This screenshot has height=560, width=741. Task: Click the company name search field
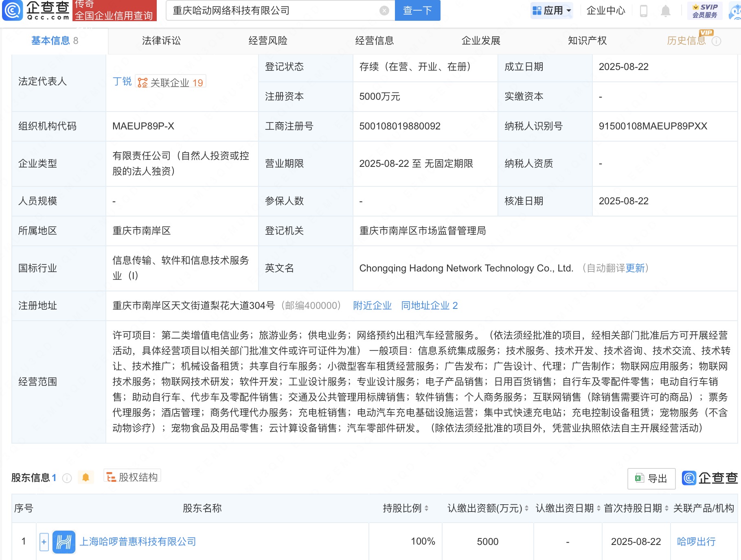[273, 11]
